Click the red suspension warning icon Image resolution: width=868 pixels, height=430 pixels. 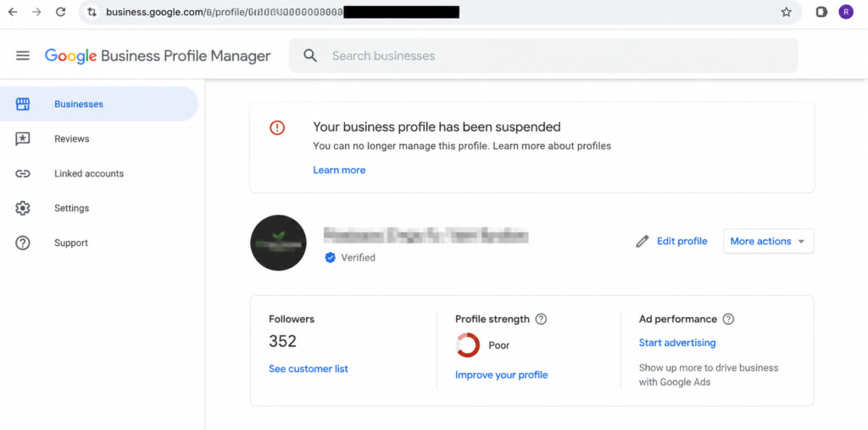tap(277, 128)
